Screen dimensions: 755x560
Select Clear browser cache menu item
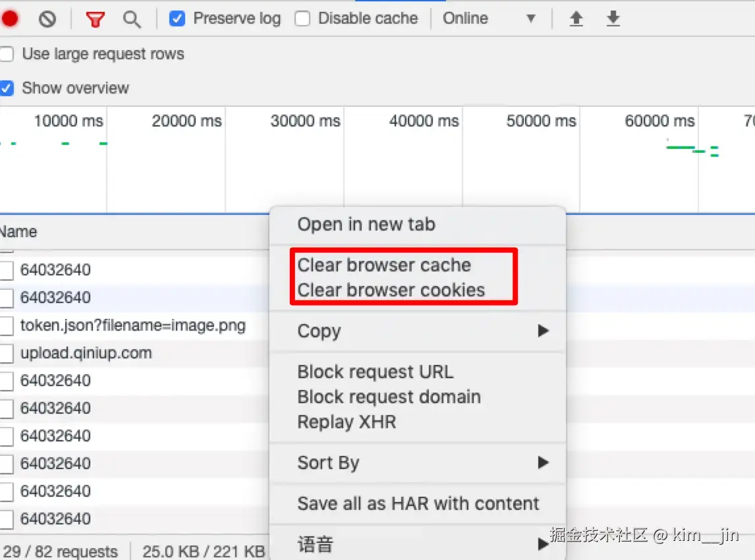[418, 266]
